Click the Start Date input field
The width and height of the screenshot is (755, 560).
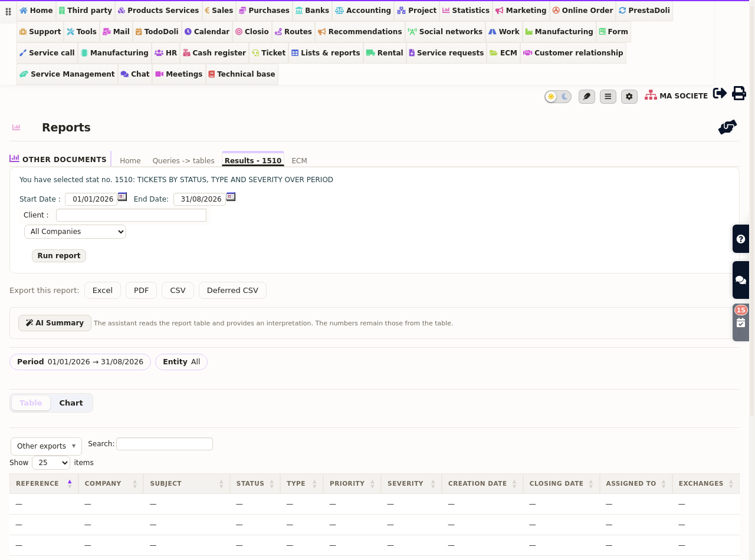click(x=91, y=199)
